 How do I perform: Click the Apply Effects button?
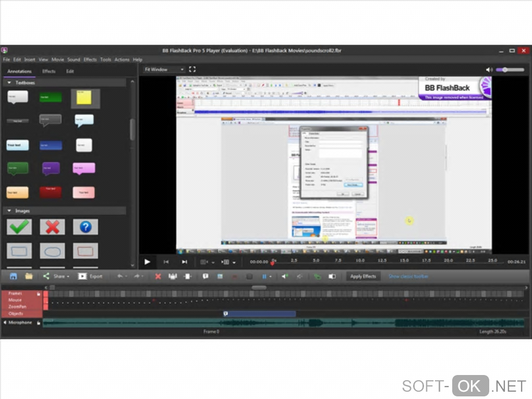point(363,276)
